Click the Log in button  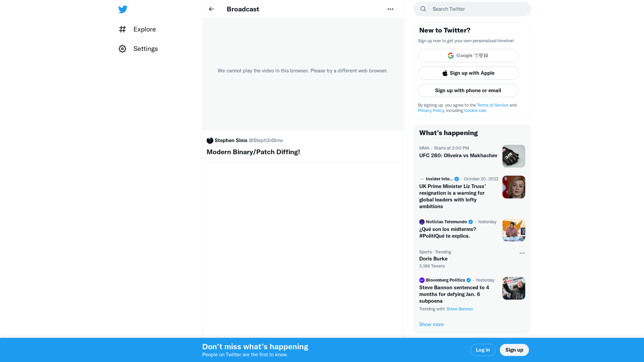pyautogui.click(x=483, y=350)
